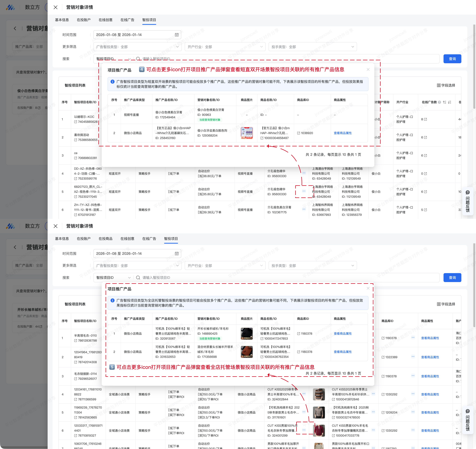476x449 pixels.
Task: Click 查看商品属性 link in 商品库ID 1322389 row
Action: click(x=430, y=357)
